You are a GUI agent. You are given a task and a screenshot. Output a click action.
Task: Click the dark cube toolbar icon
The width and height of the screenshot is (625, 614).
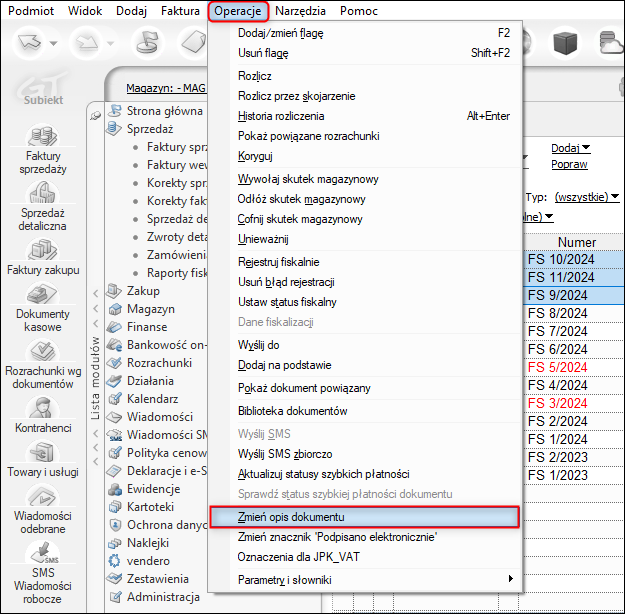click(x=565, y=42)
